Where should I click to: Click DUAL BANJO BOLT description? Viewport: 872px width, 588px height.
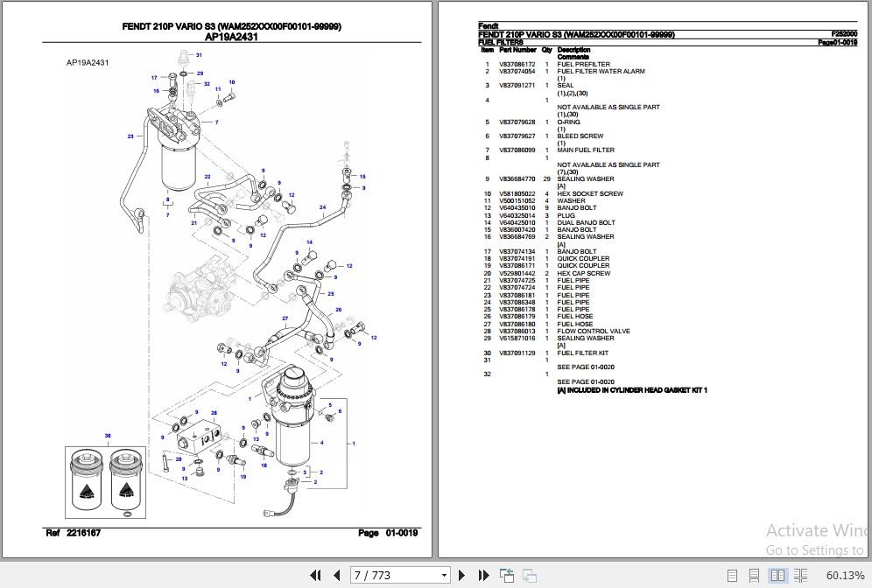(x=586, y=223)
